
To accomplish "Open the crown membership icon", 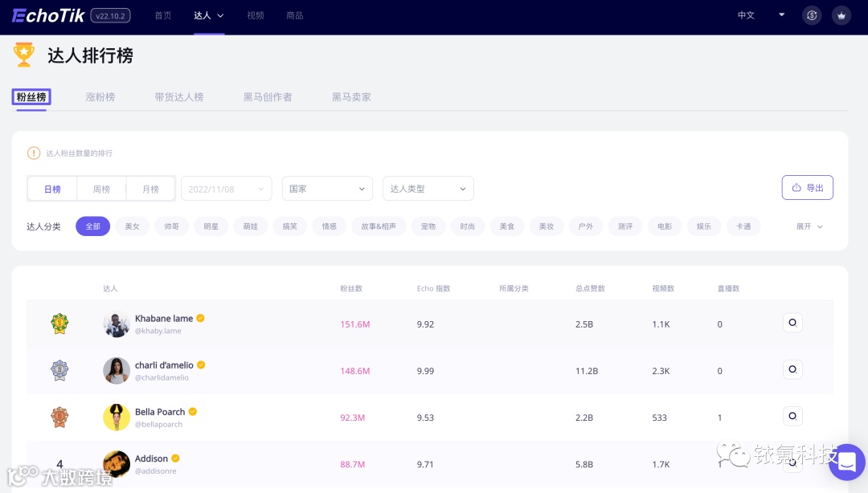I will (841, 15).
